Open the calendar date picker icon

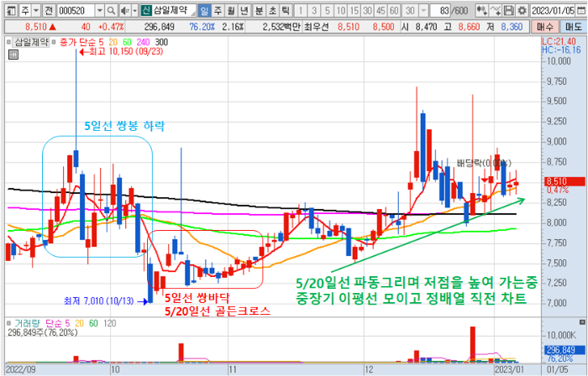(x=580, y=10)
